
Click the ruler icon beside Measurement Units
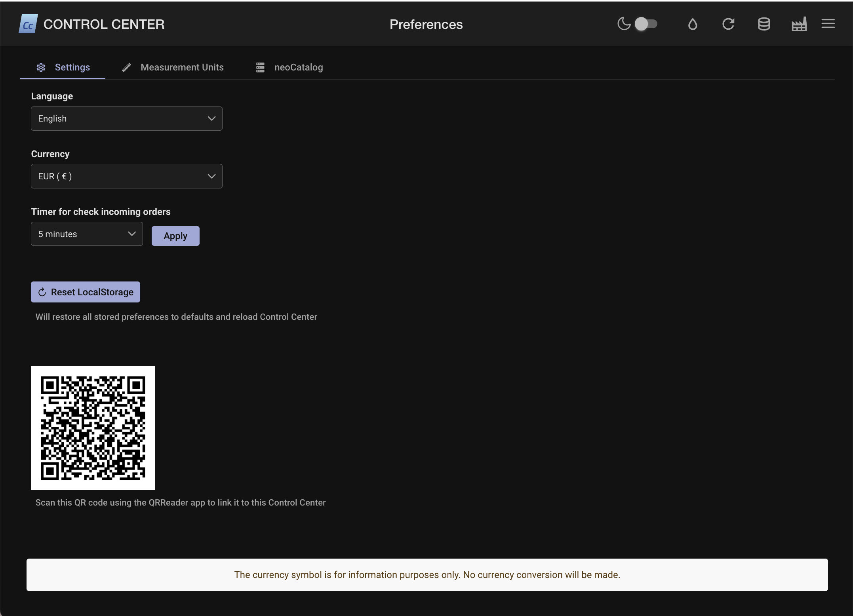coord(126,67)
